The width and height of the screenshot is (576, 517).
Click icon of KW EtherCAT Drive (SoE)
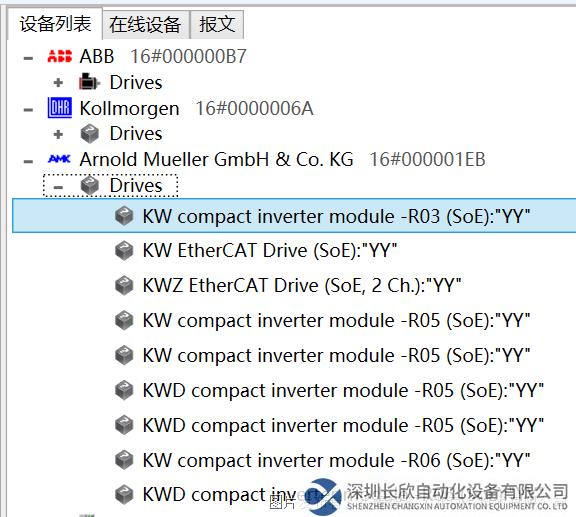pyautogui.click(x=124, y=251)
